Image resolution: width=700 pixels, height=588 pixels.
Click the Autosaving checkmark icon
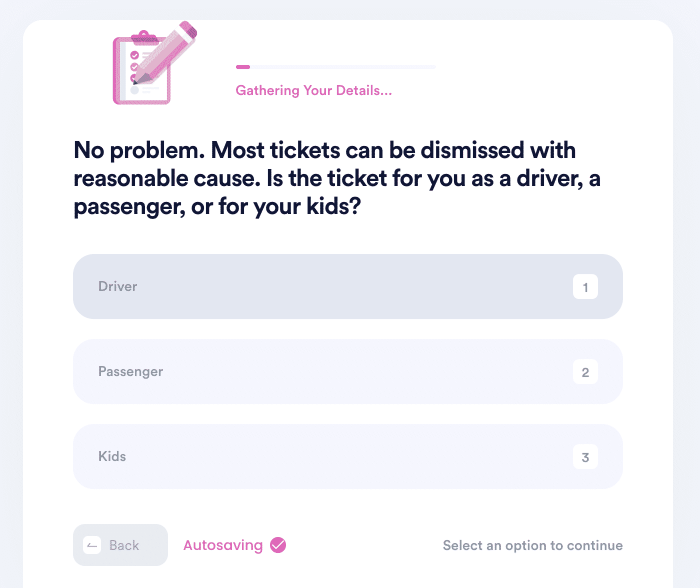click(x=278, y=545)
